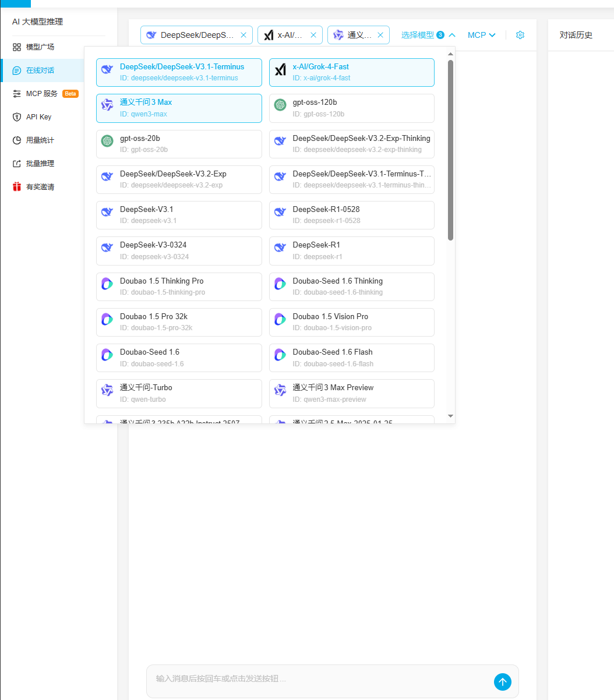Click the MCP 服务 sliders icon
This screenshot has height=700, width=614.
pos(17,94)
